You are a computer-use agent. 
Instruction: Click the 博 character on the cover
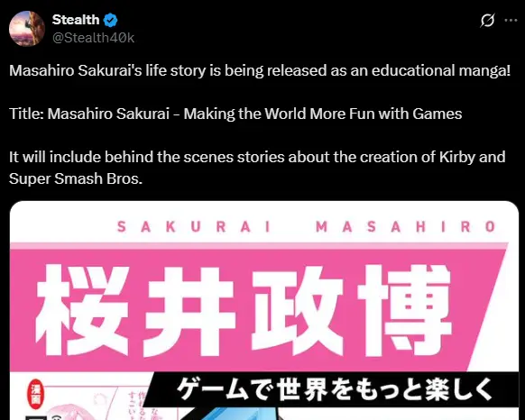pos(404,309)
